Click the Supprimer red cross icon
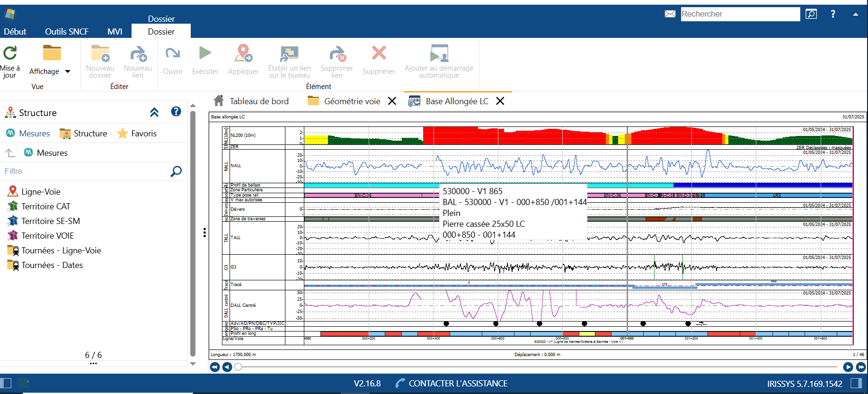The image size is (868, 394). tap(379, 53)
